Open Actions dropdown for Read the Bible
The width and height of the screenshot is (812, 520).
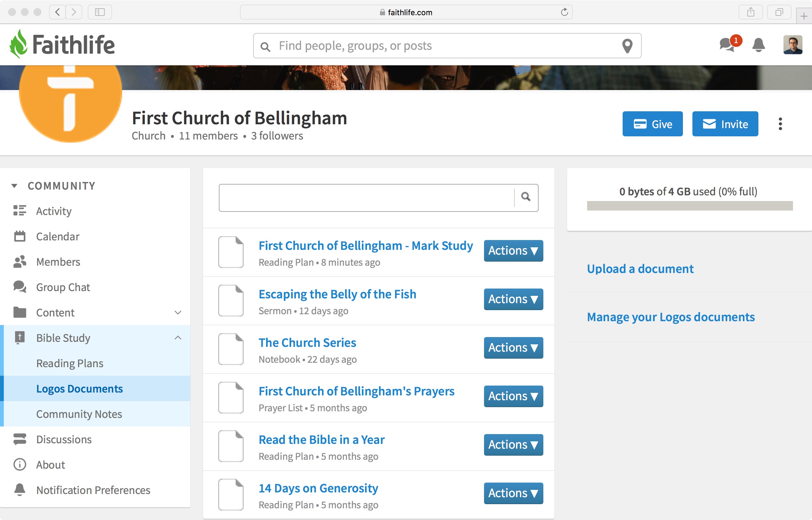(514, 445)
